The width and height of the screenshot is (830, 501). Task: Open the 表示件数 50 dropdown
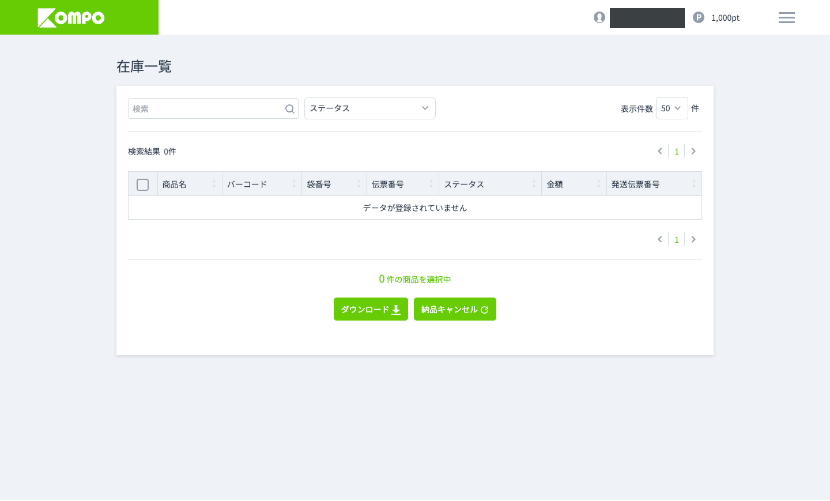point(672,108)
